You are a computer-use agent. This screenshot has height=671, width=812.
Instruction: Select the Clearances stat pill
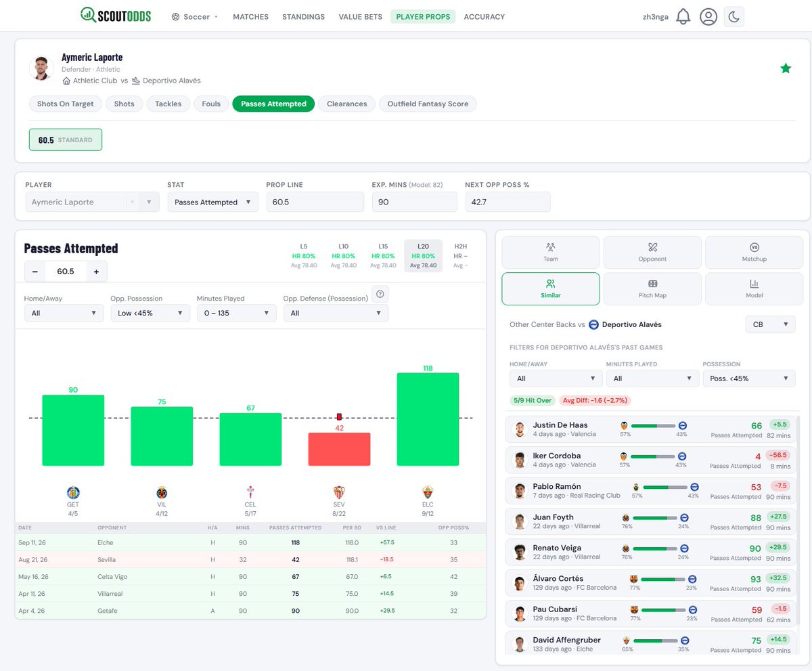(x=346, y=104)
